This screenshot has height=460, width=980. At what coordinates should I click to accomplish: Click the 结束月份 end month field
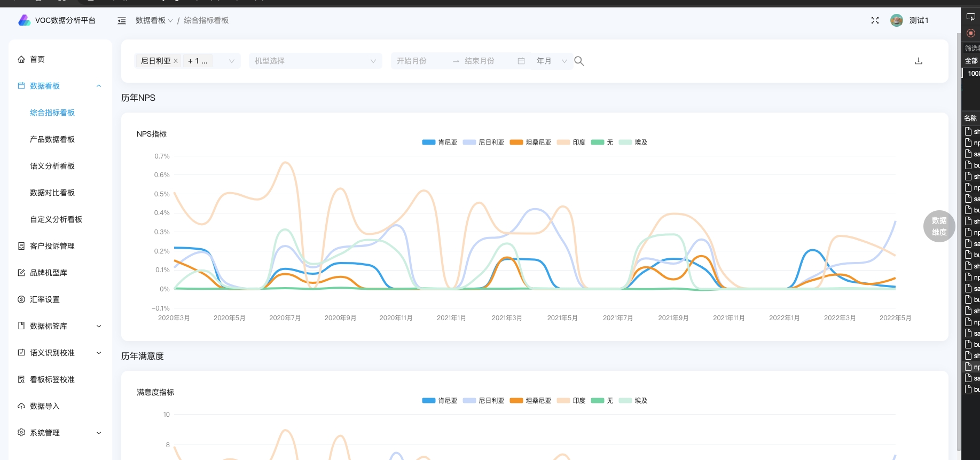pyautogui.click(x=487, y=61)
